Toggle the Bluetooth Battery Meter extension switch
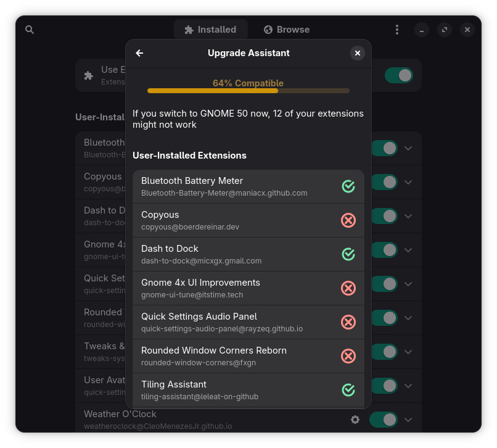Viewport: 497px width, 448px height. [x=384, y=148]
